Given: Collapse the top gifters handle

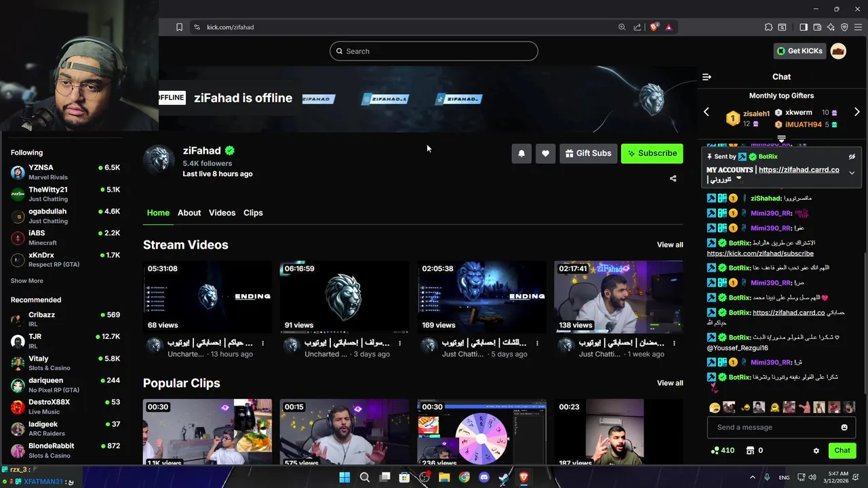Looking at the screenshot, I should click(781, 139).
